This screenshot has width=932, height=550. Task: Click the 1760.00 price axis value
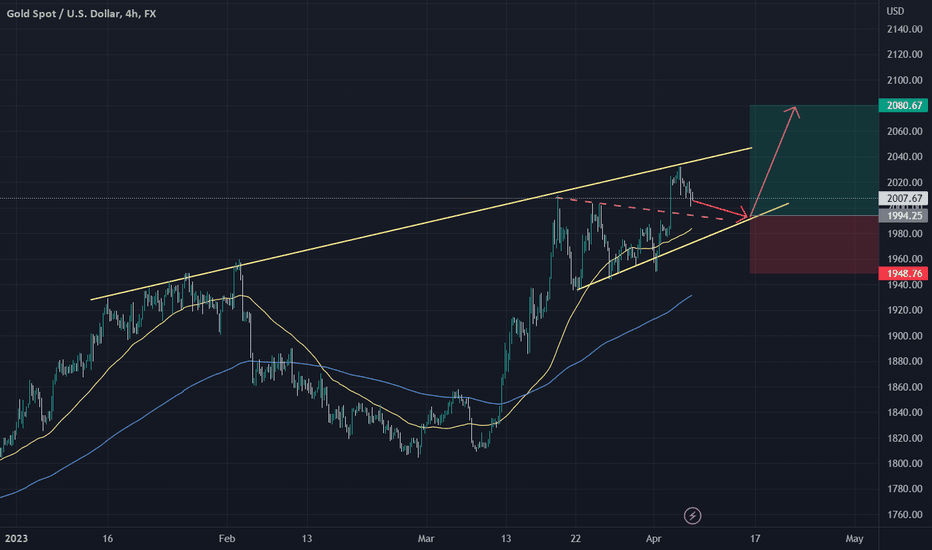click(x=904, y=515)
